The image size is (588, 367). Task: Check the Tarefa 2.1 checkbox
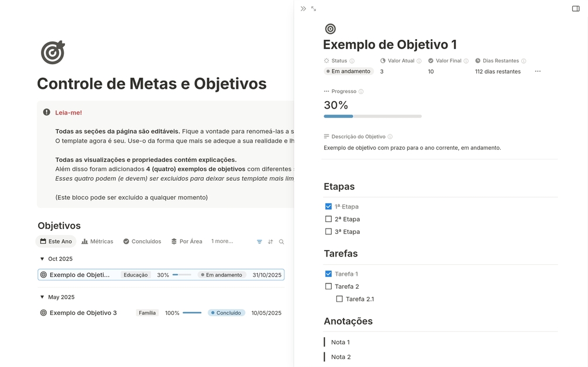(339, 299)
